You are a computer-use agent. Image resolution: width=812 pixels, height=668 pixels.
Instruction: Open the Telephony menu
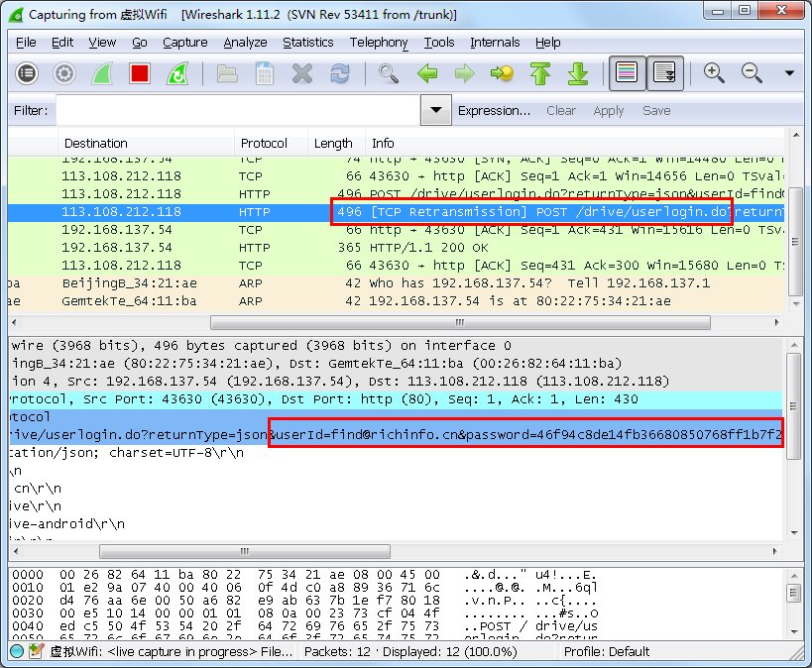click(379, 43)
